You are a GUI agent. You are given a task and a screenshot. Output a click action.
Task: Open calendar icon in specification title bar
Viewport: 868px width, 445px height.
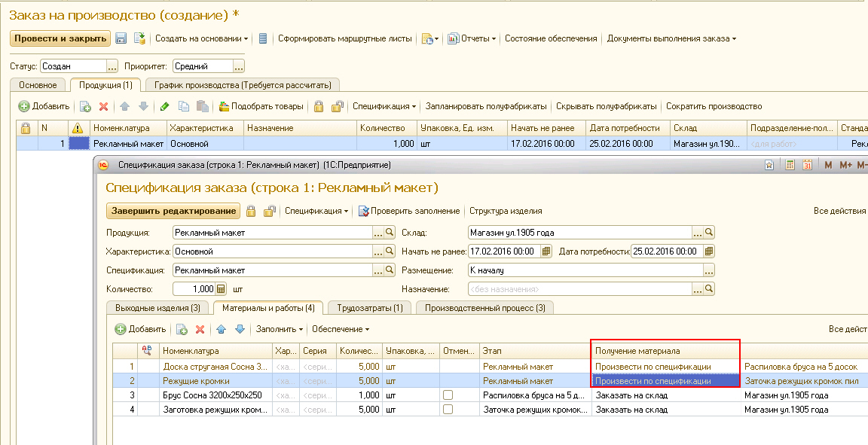807,165
